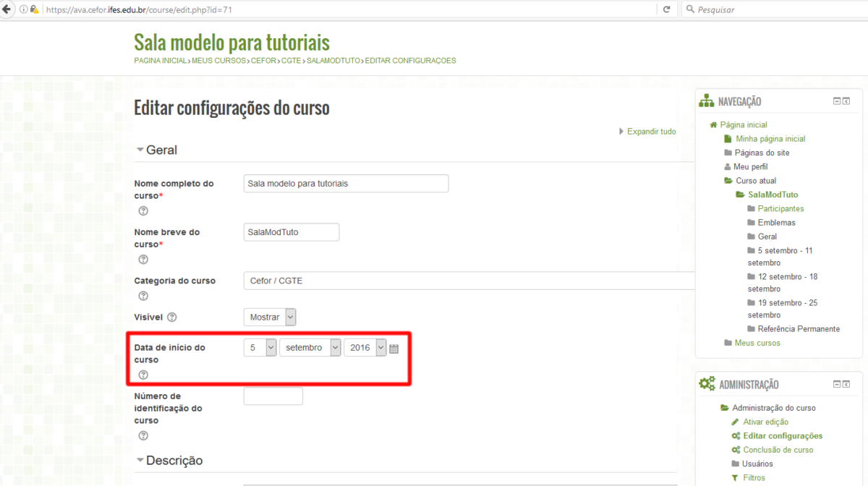Open CEFOR from the breadcrumb trail
Viewport: 868px width, 486px height.
[x=263, y=60]
